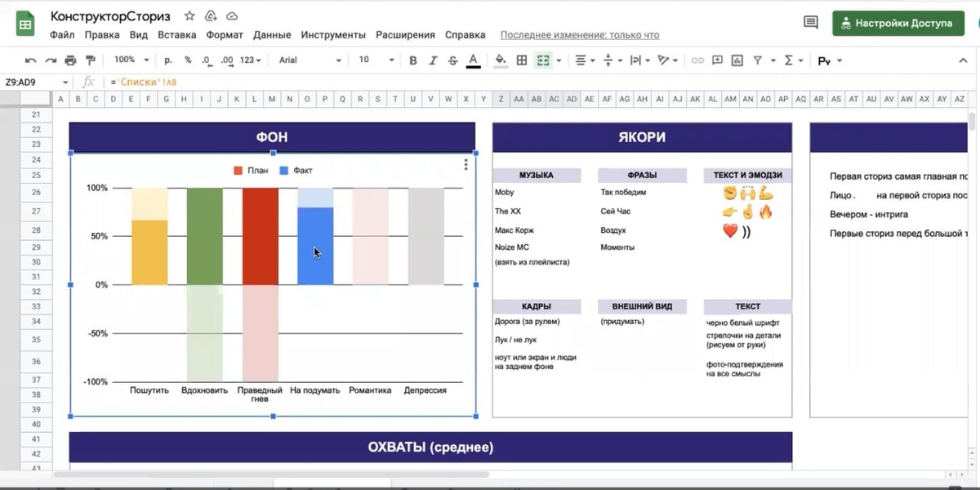This screenshot has width=980, height=490.
Task: Click the Настройки Доступа share button
Action: [x=898, y=24]
